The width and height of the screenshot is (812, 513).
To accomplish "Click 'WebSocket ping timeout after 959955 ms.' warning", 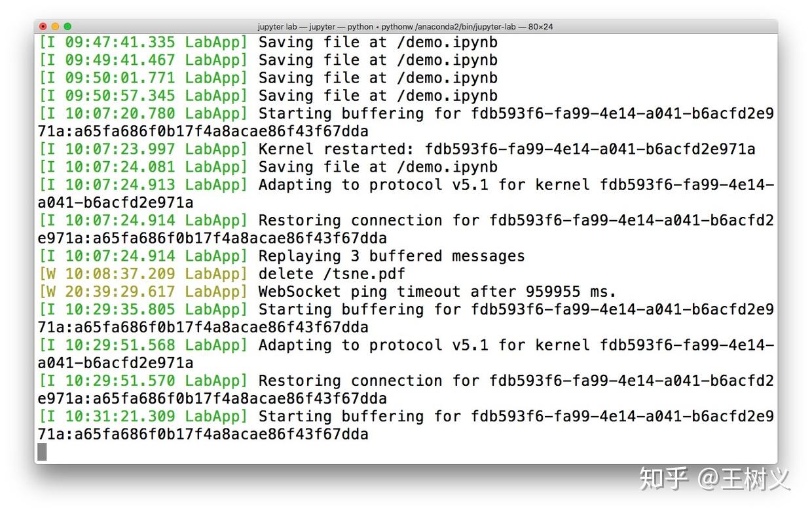I will click(x=437, y=292).
